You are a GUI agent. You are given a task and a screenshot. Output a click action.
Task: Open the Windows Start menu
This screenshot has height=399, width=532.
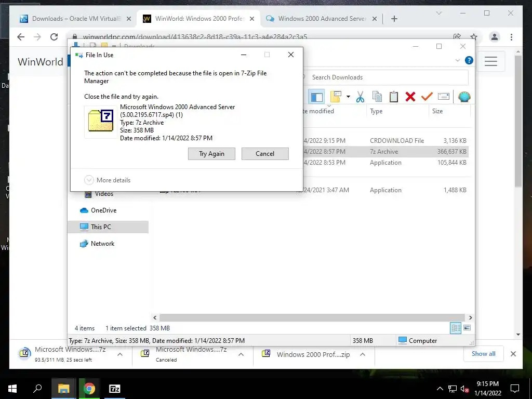pyautogui.click(x=12, y=389)
